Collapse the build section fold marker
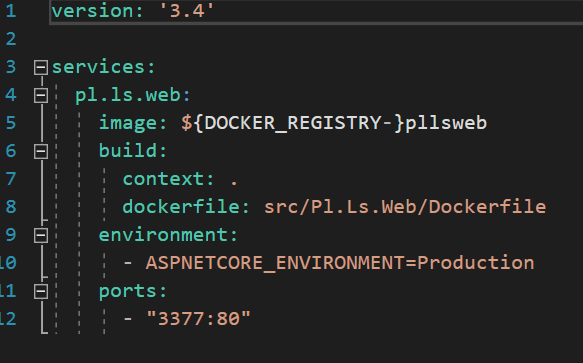 (41, 151)
